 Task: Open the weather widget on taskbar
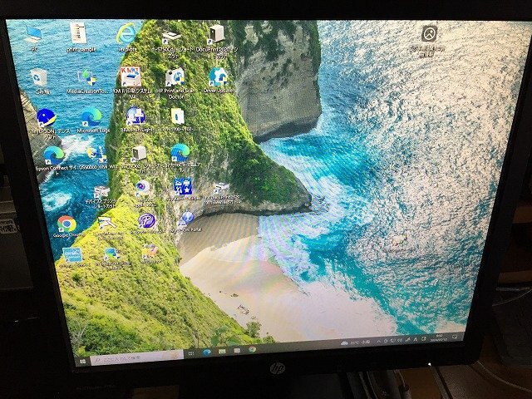(355, 342)
